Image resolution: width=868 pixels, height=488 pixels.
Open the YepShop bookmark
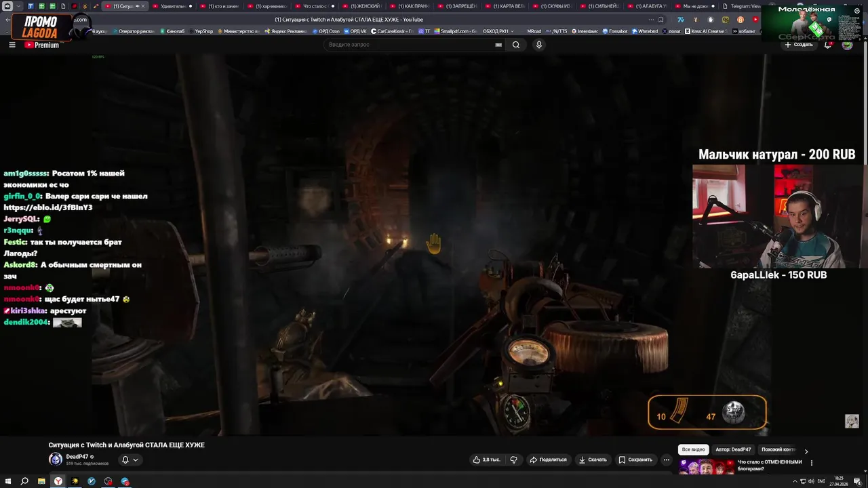200,31
